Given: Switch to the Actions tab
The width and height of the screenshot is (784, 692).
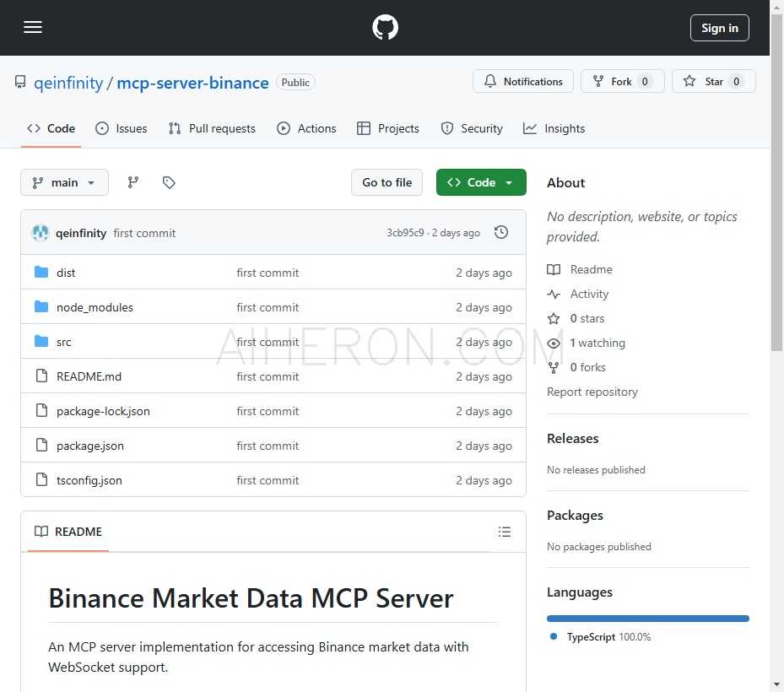Looking at the screenshot, I should [x=306, y=128].
